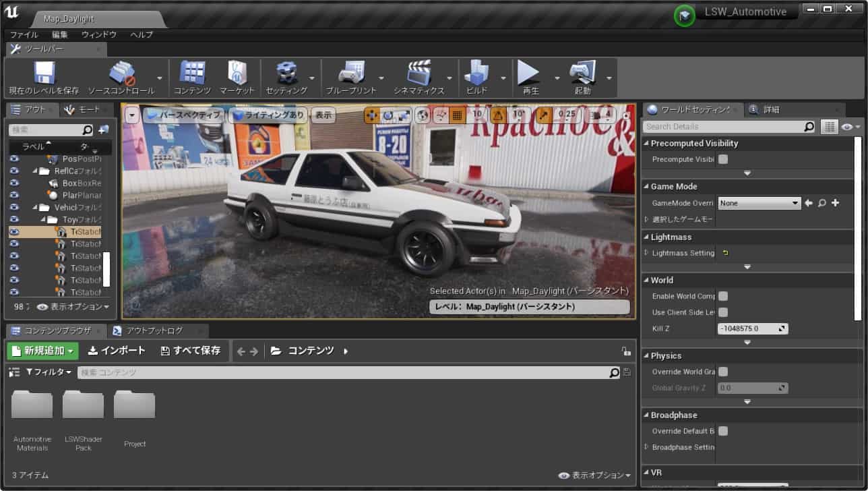Enable the Precompute Visibility checkbox

pyautogui.click(x=723, y=160)
